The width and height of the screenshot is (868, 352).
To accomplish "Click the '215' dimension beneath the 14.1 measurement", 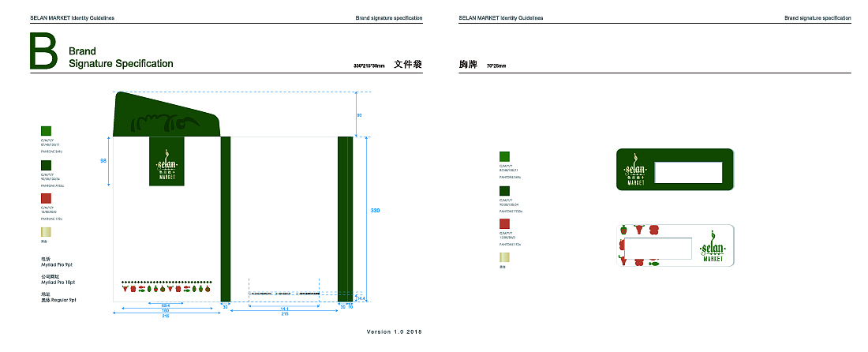I will coord(285,314).
